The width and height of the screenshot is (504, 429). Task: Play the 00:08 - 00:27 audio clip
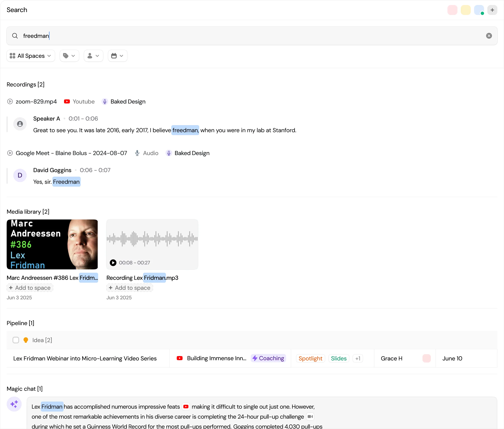pyautogui.click(x=113, y=263)
